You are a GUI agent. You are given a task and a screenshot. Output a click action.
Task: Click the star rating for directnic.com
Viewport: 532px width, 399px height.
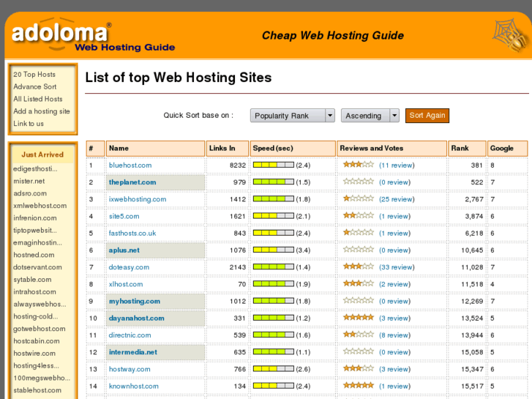pos(359,335)
